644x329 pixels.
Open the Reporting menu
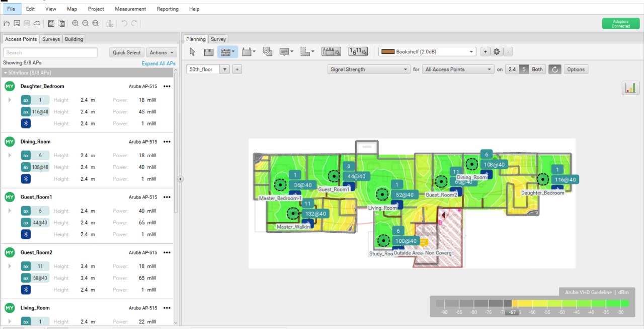168,9
